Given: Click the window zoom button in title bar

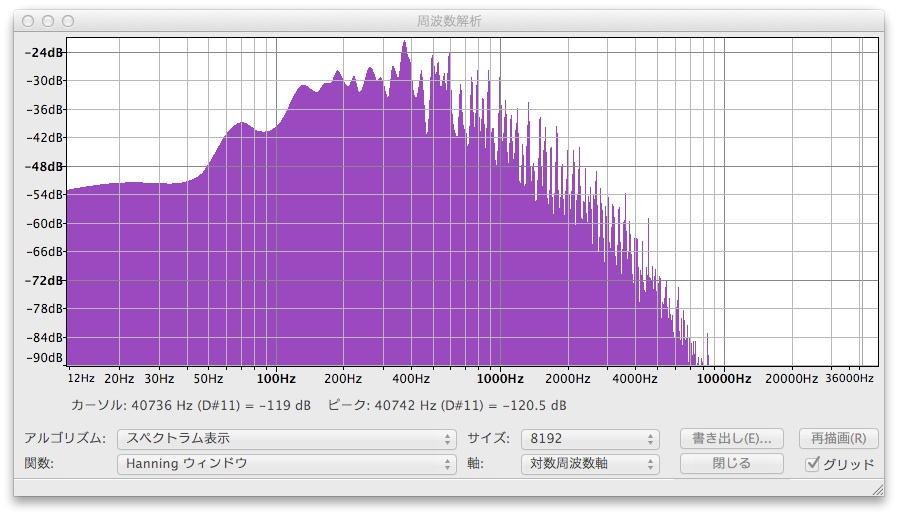Looking at the screenshot, I should pyautogui.click(x=68, y=21).
